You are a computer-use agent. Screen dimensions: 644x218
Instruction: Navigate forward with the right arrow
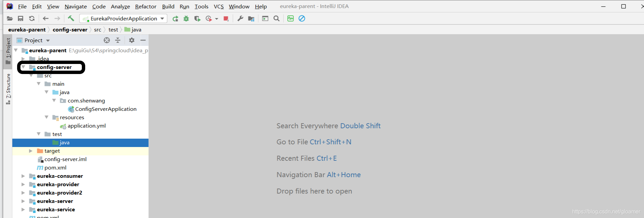(57, 18)
